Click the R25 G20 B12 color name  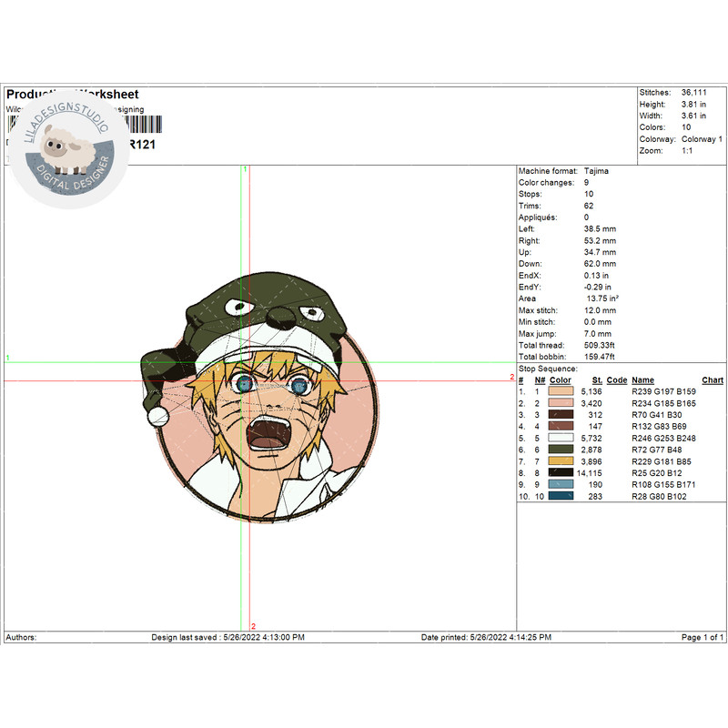click(x=662, y=473)
